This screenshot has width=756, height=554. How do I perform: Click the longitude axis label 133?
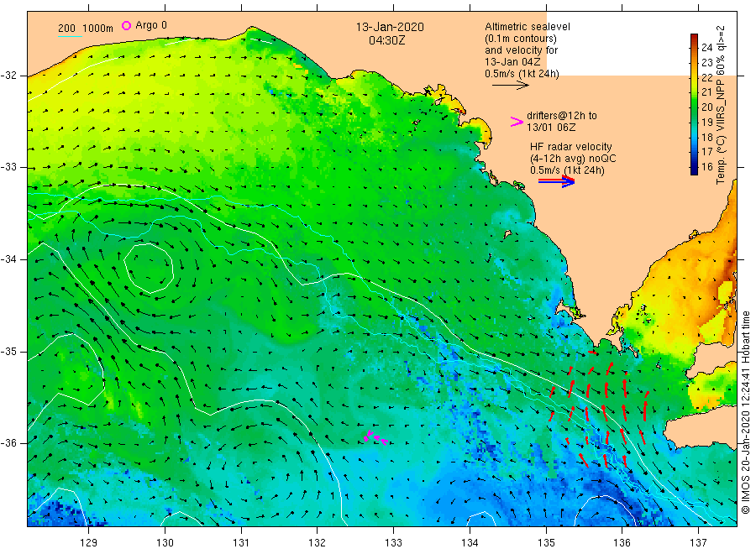[393, 542]
